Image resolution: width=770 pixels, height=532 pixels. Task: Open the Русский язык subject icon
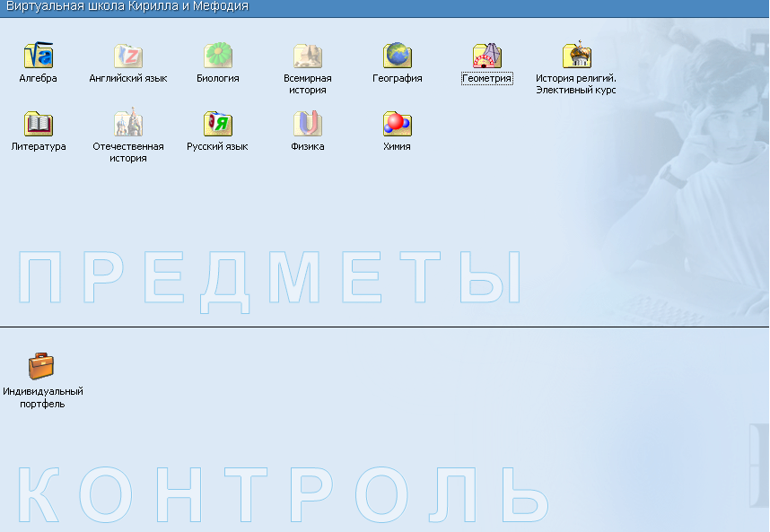(x=218, y=124)
